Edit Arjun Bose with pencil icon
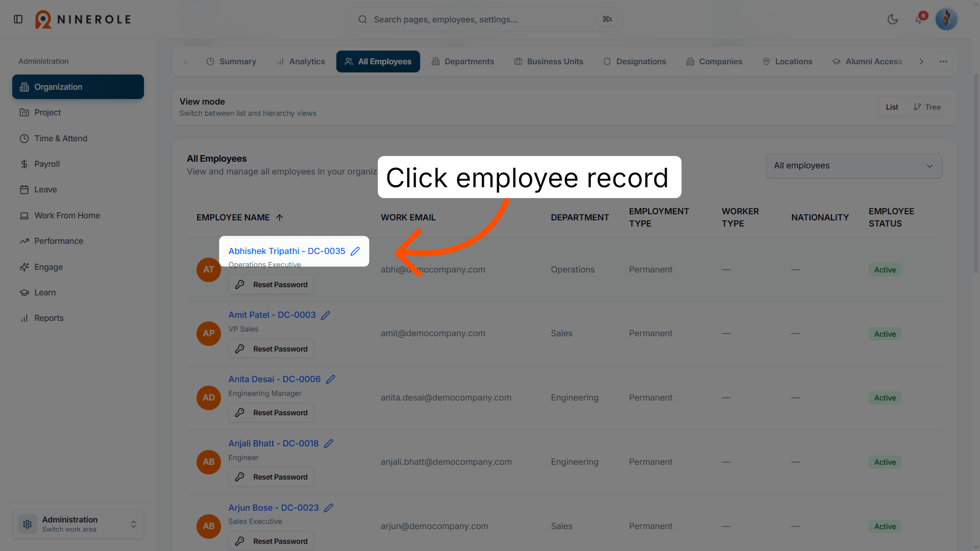Viewport: 980px width, 551px height. pyautogui.click(x=329, y=508)
